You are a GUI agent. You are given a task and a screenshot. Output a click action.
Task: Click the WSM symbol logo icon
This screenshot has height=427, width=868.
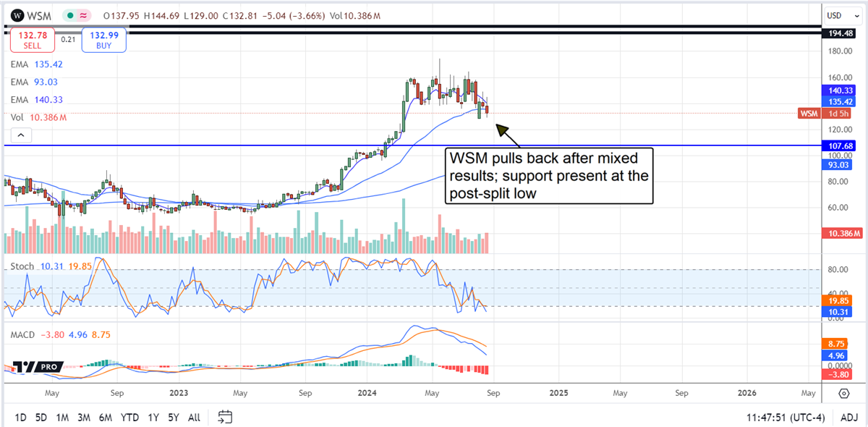click(x=18, y=14)
